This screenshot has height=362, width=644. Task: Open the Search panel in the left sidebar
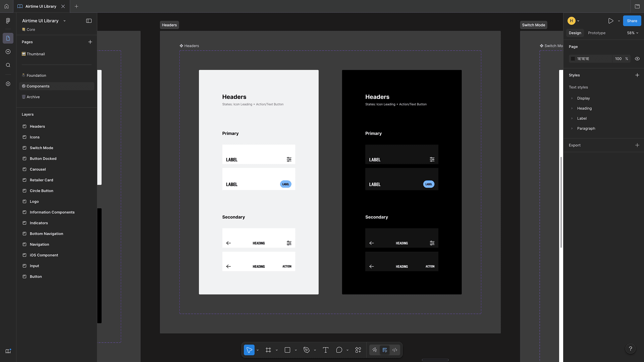[x=8, y=65]
